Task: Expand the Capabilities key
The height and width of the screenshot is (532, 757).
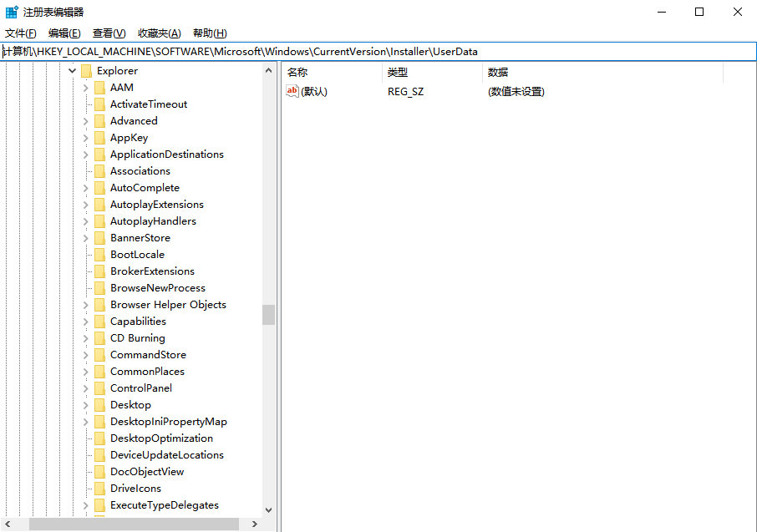Action: tap(86, 322)
